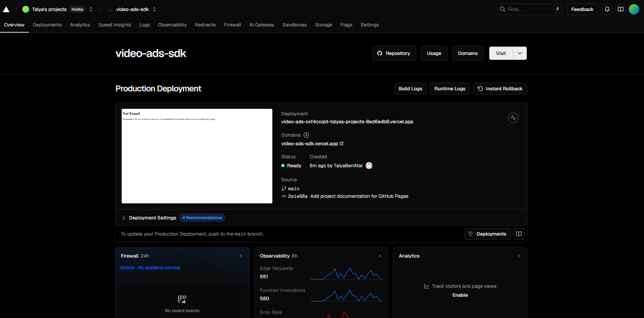Image resolution: width=644 pixels, height=318 pixels.
Task: Click the Vercel triangle logo
Action: tap(6, 10)
